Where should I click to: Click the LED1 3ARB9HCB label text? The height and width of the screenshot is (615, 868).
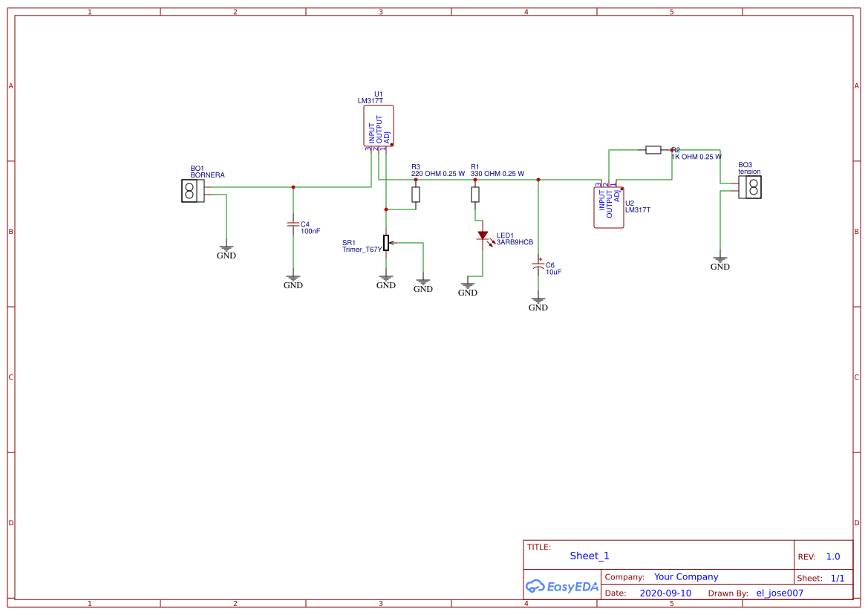click(514, 241)
